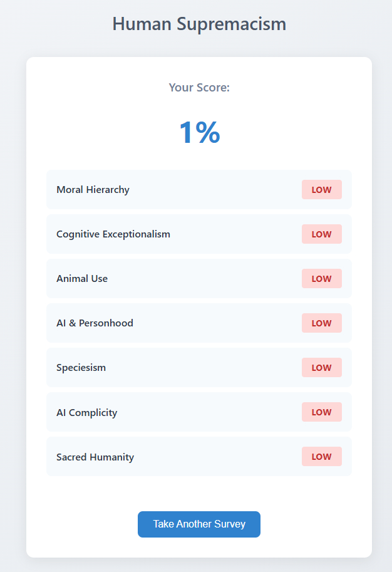Click the Moral Hierarchy label
The height and width of the screenshot is (572, 392).
point(93,190)
